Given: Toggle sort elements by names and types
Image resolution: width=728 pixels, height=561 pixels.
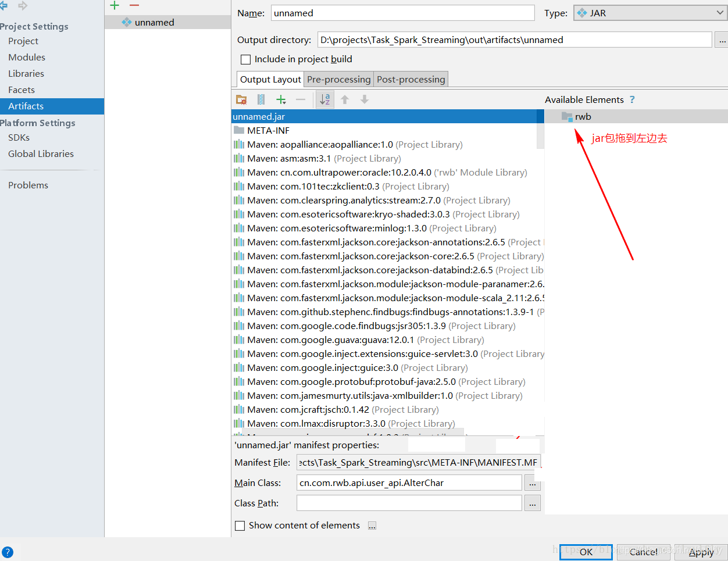Looking at the screenshot, I should 325,99.
